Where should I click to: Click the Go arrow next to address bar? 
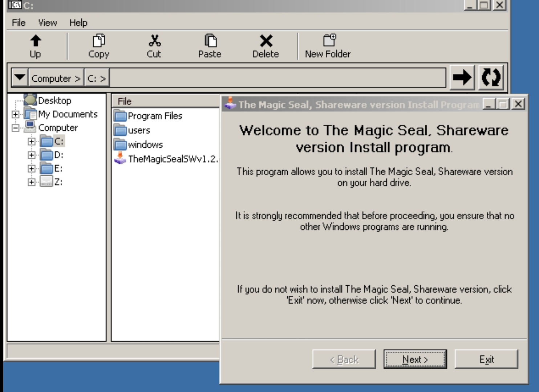click(462, 77)
